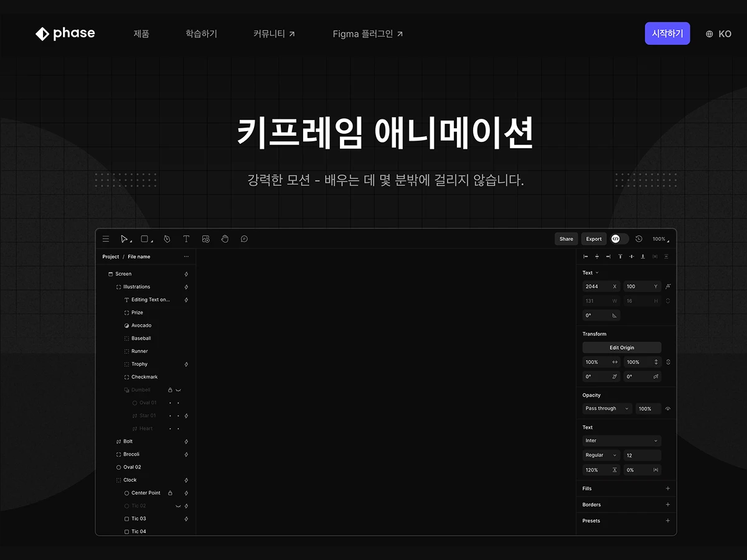Open the 커뮤니티 link
The width and height of the screenshot is (747, 560).
(x=275, y=34)
